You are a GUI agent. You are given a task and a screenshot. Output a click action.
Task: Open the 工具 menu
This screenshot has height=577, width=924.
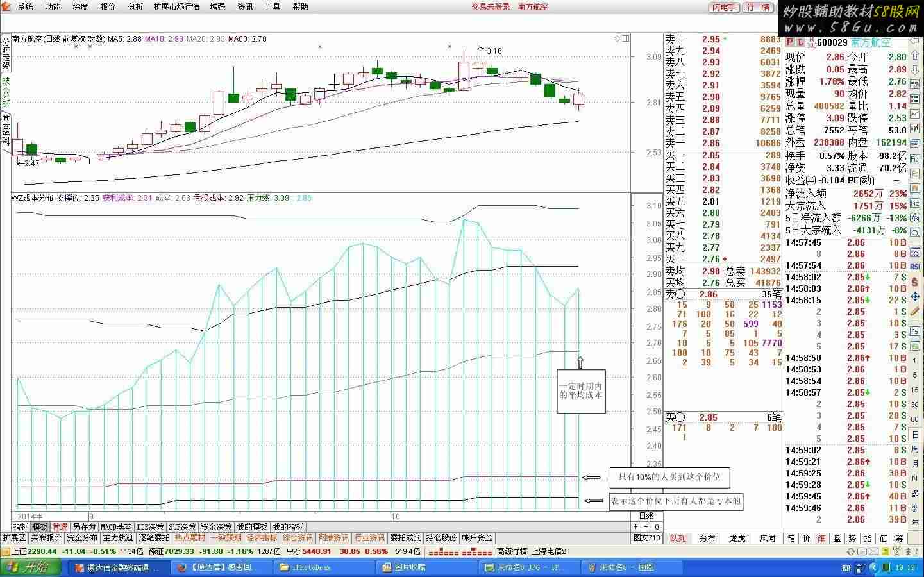coord(273,7)
